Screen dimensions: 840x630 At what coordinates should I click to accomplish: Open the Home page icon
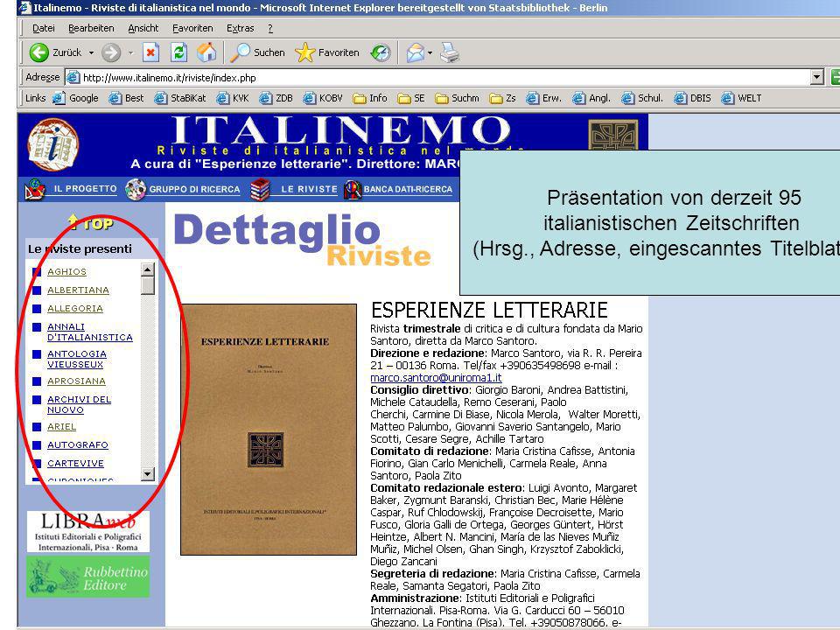206,52
